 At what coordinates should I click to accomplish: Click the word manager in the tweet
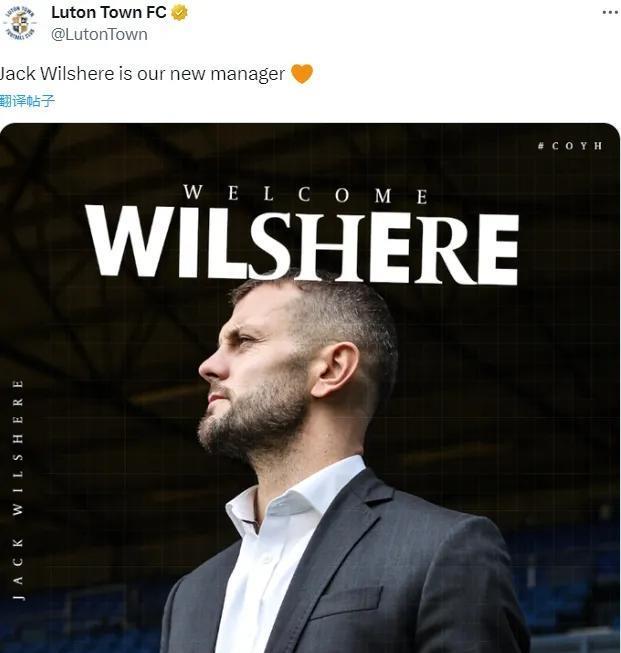point(247,74)
